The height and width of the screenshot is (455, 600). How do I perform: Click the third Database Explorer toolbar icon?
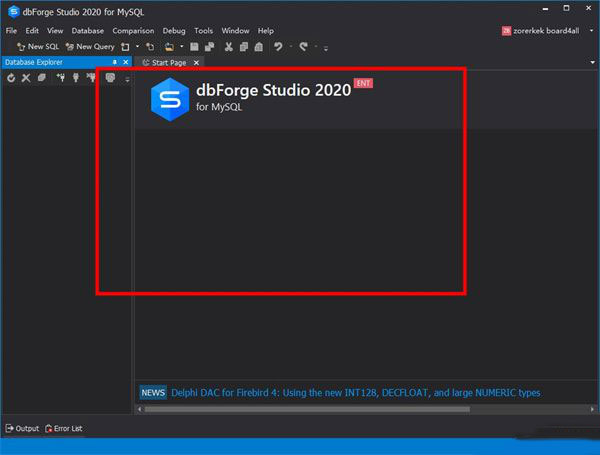pyautogui.click(x=41, y=78)
